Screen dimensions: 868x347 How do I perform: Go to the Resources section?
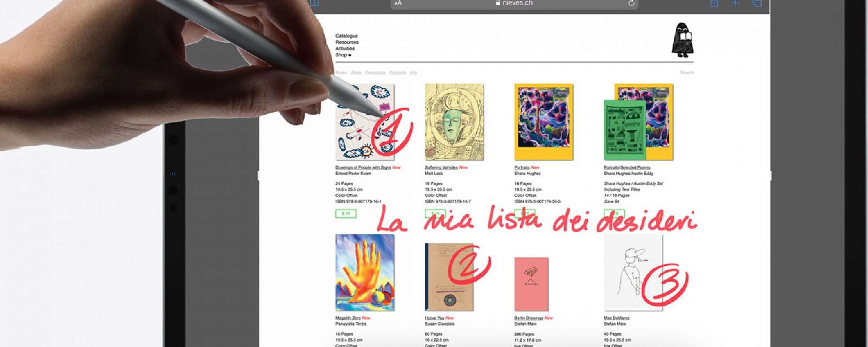pos(347,42)
